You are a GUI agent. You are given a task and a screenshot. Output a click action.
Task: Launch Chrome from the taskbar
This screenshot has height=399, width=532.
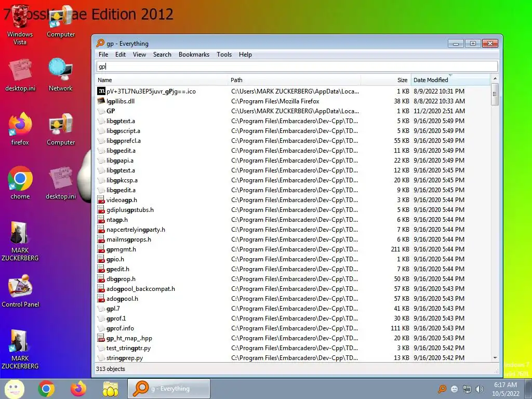46,389
